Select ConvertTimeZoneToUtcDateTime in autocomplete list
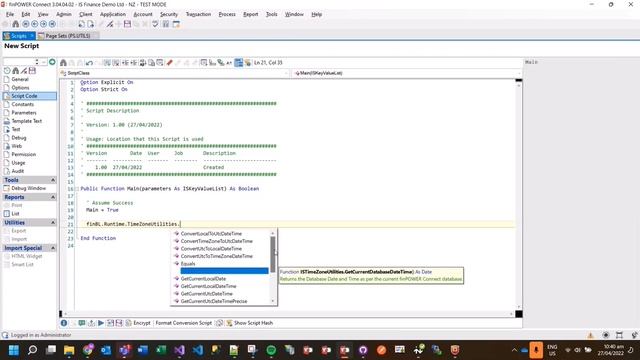This screenshot has height=360, width=640. pyautogui.click(x=216, y=241)
